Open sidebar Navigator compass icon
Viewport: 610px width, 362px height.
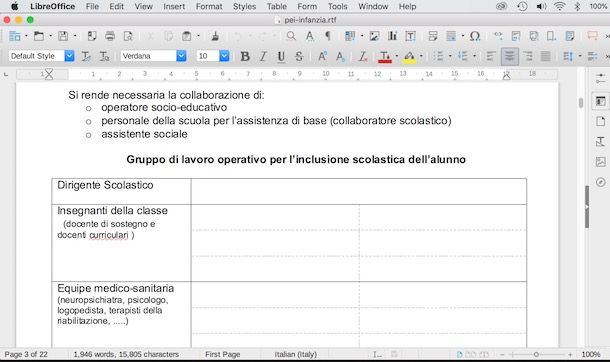coord(601,182)
